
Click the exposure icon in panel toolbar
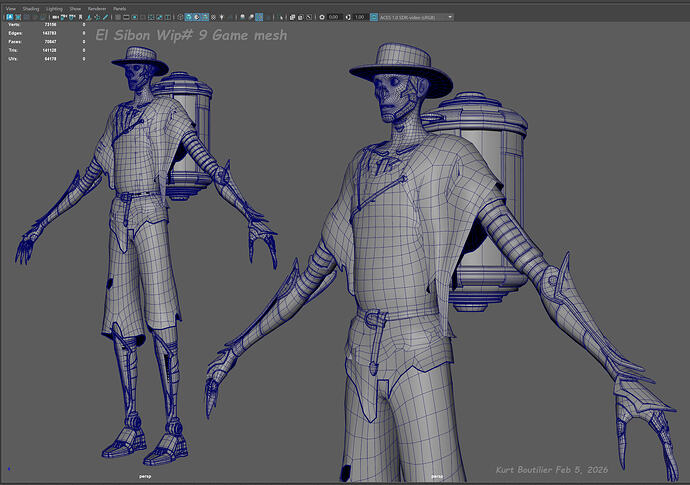click(x=320, y=17)
